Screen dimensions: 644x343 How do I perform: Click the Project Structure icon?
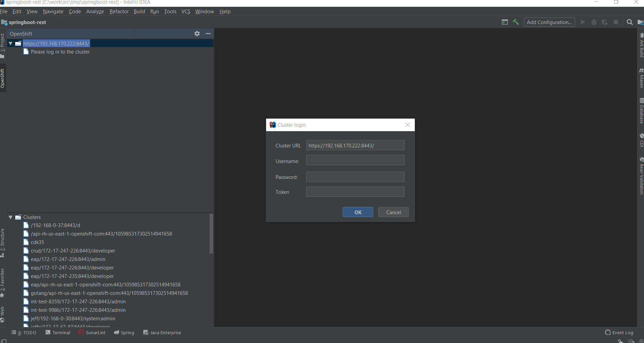click(640, 22)
